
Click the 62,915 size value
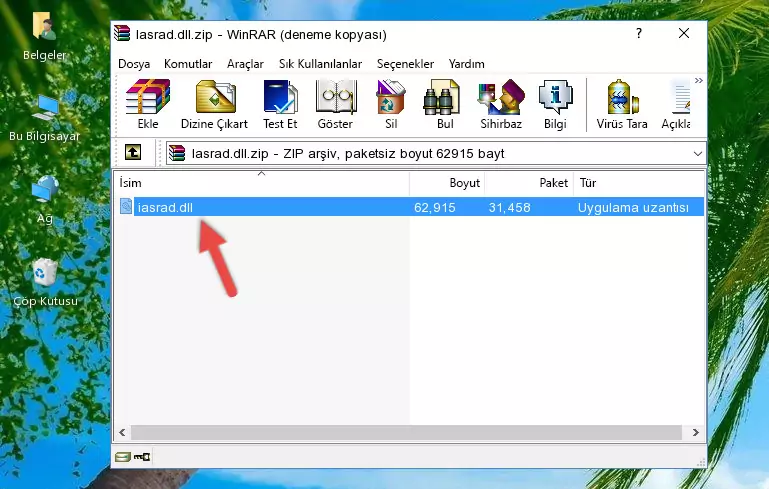click(x=435, y=207)
